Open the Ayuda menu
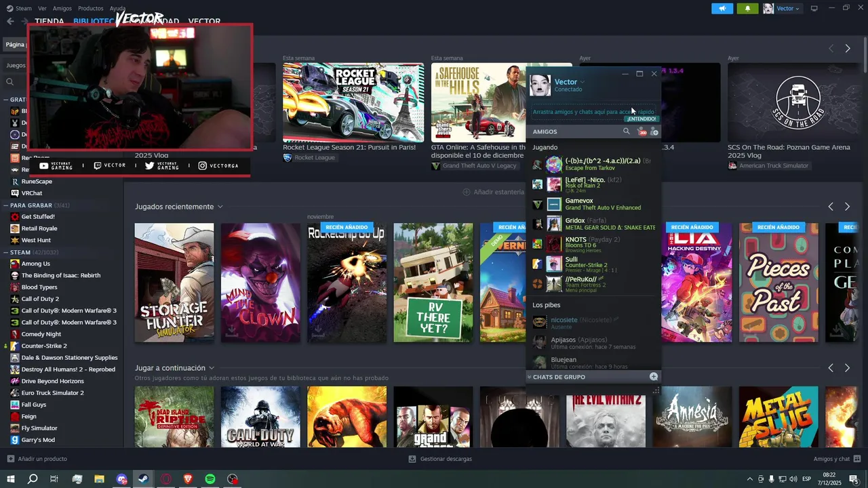The image size is (868, 488). 117,8
